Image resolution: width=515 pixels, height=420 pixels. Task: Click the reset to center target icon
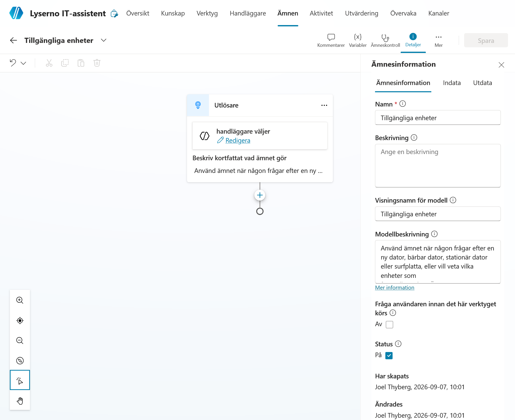pyautogui.click(x=20, y=321)
